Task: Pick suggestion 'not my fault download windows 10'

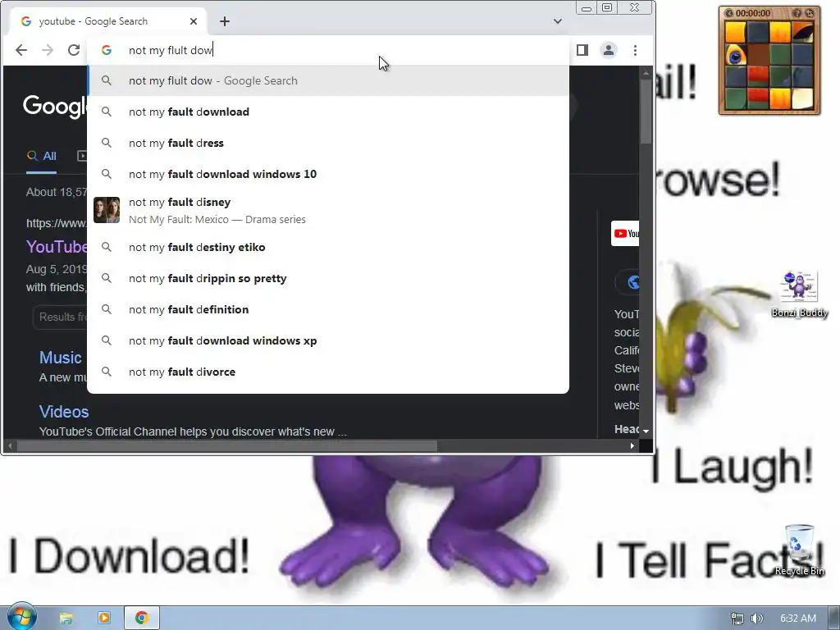Action: [328, 174]
